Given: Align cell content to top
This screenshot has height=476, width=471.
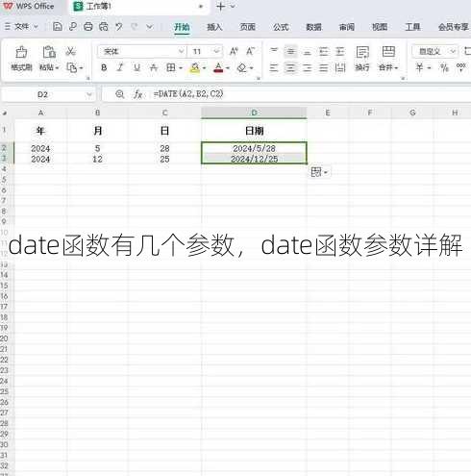Looking at the screenshot, I should (274, 51).
